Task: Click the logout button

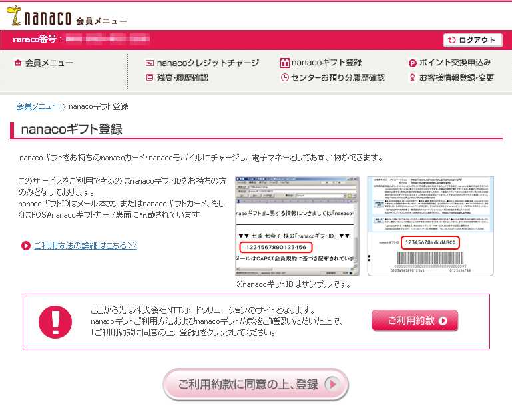Action: (473, 40)
